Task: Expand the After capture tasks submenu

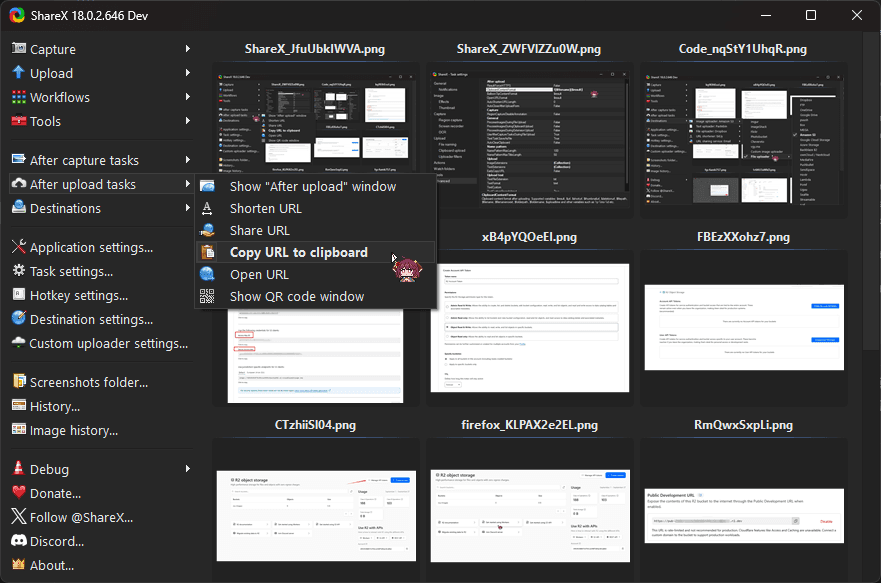Action: pyautogui.click(x=187, y=160)
